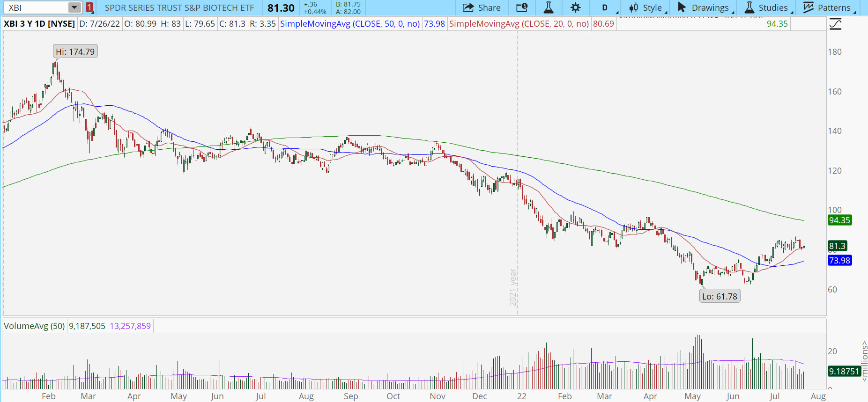The image size is (868, 402).
Task: Open the Studies menu
Action: (x=769, y=7)
